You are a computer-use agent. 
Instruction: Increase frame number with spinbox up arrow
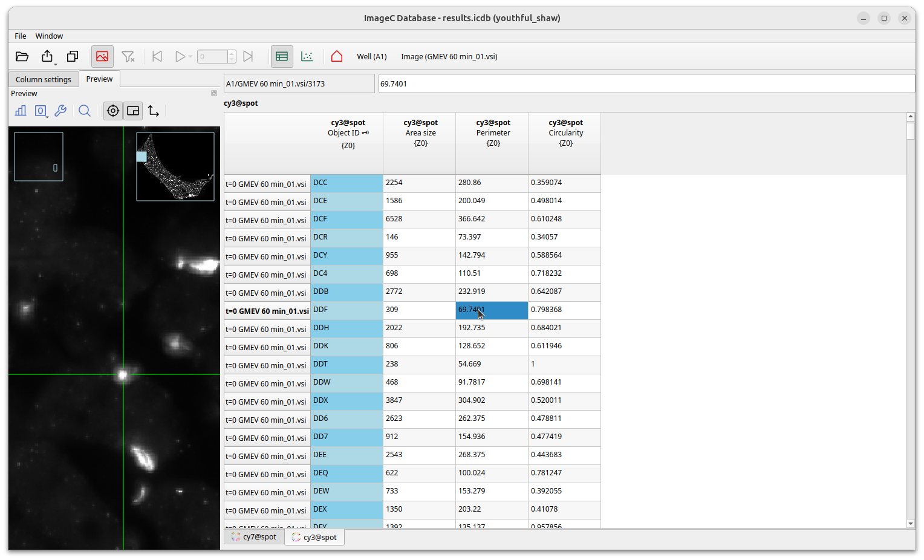(232, 53)
